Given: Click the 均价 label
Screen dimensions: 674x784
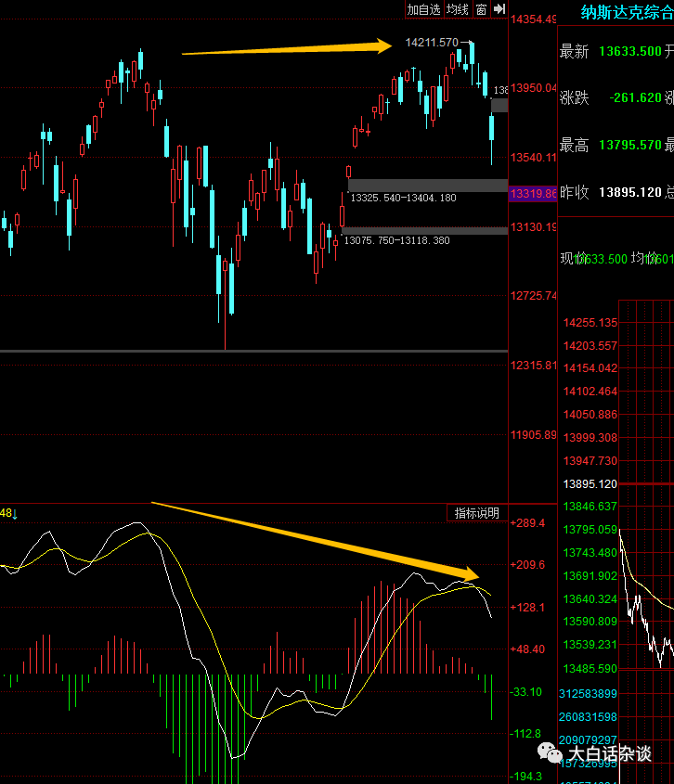Looking at the screenshot, I should pos(644,258).
